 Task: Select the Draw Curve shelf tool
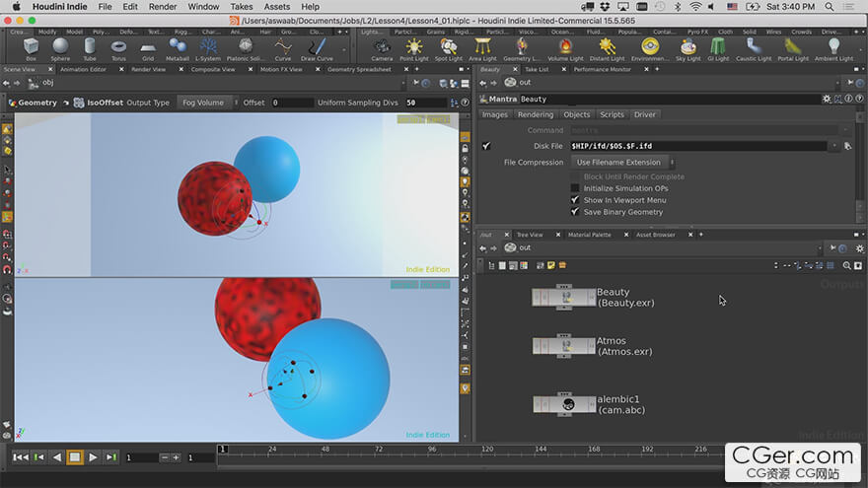(x=317, y=49)
